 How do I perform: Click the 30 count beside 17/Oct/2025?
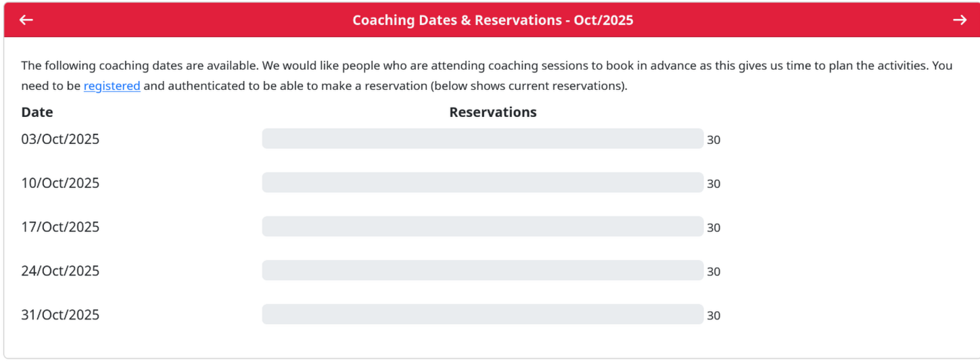(x=714, y=228)
